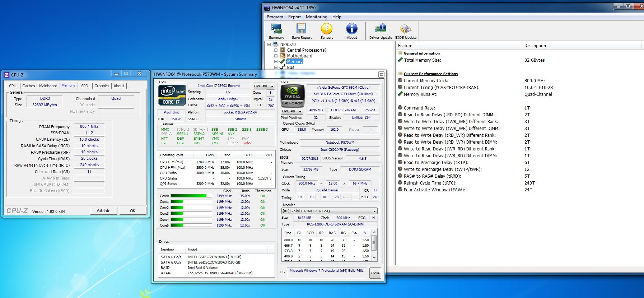
Task: Launch the Driver Update toolbar icon
Action: click(381, 29)
